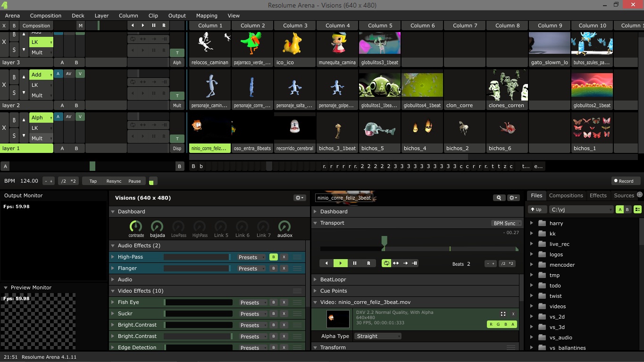644x362 pixels.
Task: Click the ping-pong playback mode icon
Action: pyautogui.click(x=396, y=263)
